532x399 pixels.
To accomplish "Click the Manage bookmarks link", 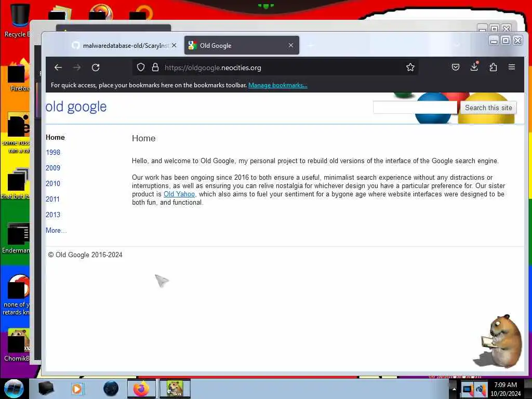I will pyautogui.click(x=277, y=85).
